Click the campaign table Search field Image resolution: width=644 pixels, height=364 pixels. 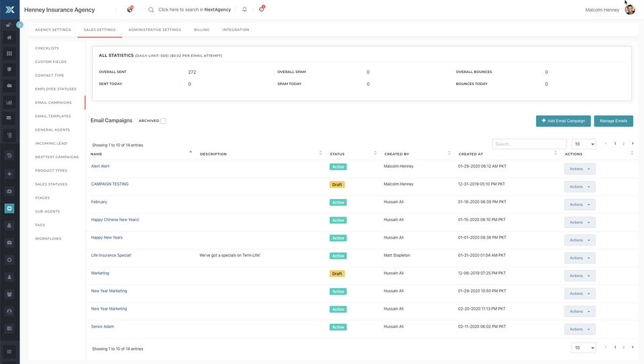529,144
